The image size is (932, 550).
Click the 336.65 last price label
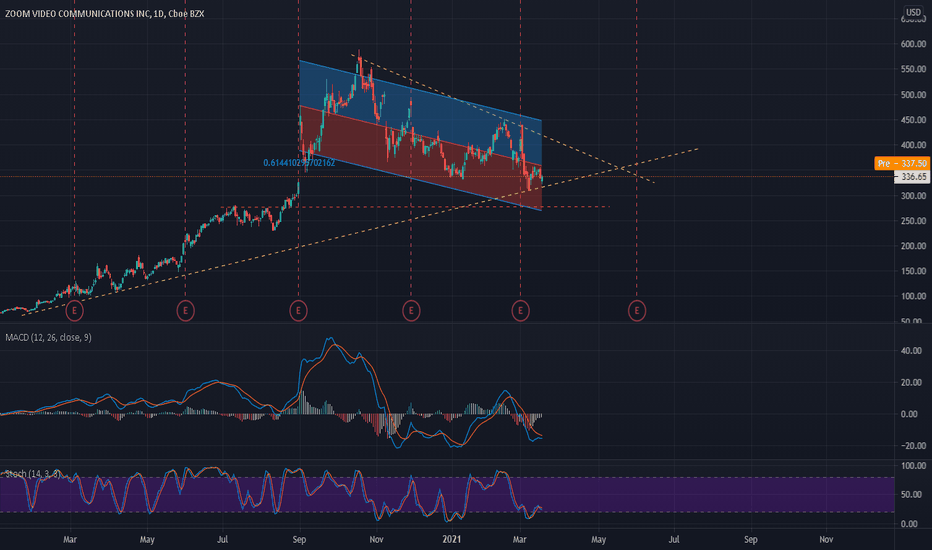pyautogui.click(x=912, y=177)
